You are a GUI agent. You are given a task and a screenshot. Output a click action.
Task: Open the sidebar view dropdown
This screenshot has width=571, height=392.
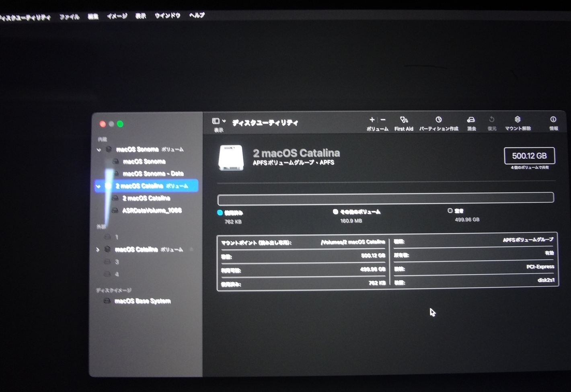(219, 121)
